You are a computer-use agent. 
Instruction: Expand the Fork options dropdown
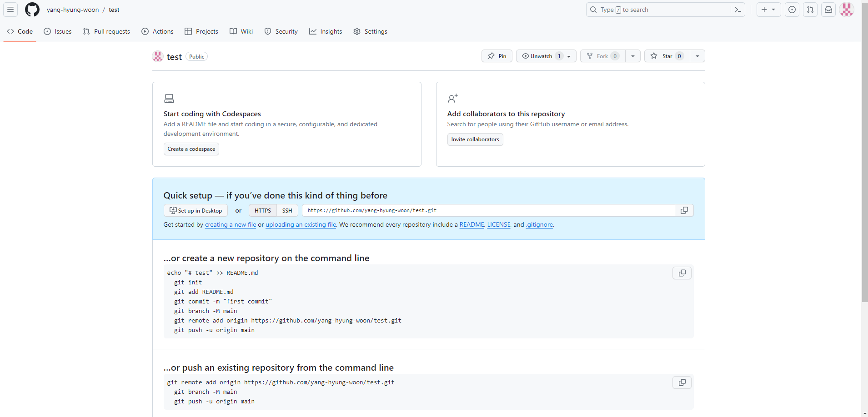coord(633,56)
